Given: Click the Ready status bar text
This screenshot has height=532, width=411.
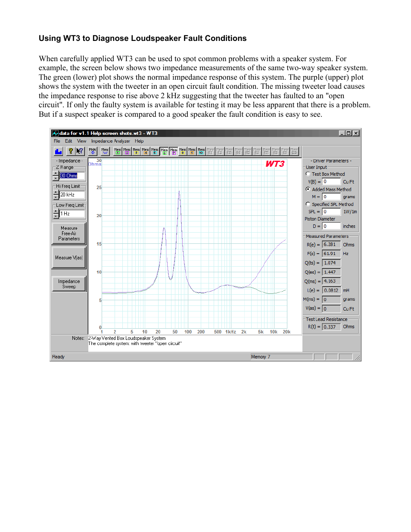Looking at the screenshot, I should pyautogui.click(x=58, y=357).
